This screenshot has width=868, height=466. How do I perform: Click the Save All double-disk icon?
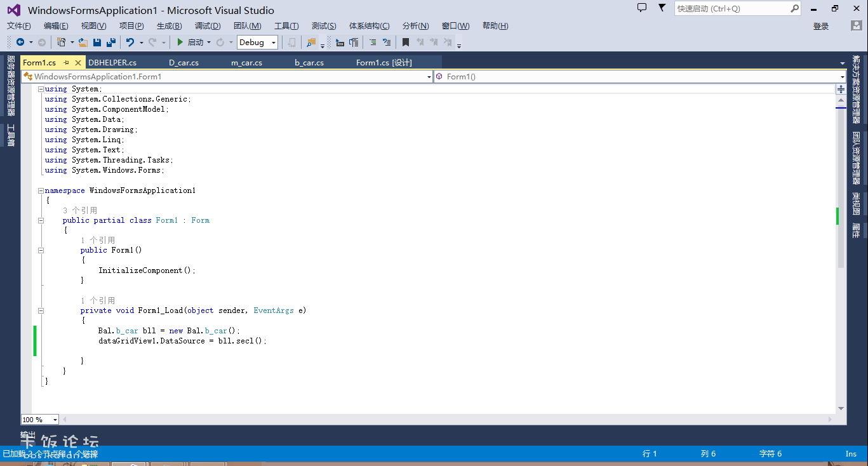click(111, 43)
